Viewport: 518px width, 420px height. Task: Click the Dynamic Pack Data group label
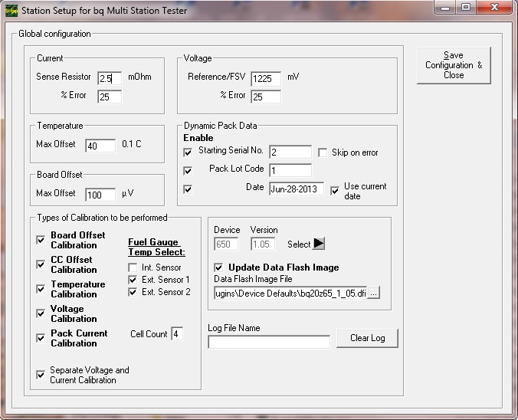pos(221,126)
